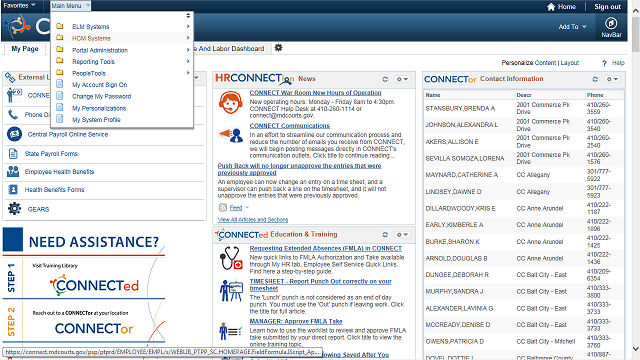The height and width of the screenshot is (360, 640).
Task: Refresh the HRCONNECTion News pagelet
Action: (x=385, y=79)
